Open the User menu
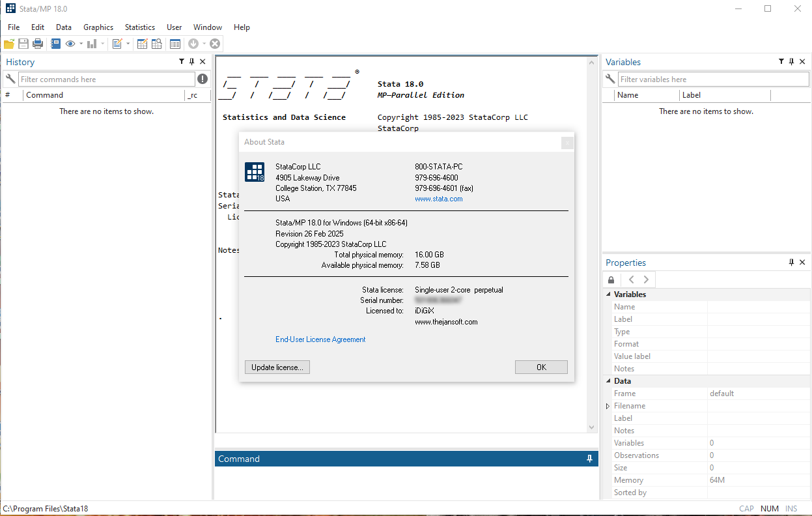The width and height of the screenshot is (812, 516). pos(174,27)
